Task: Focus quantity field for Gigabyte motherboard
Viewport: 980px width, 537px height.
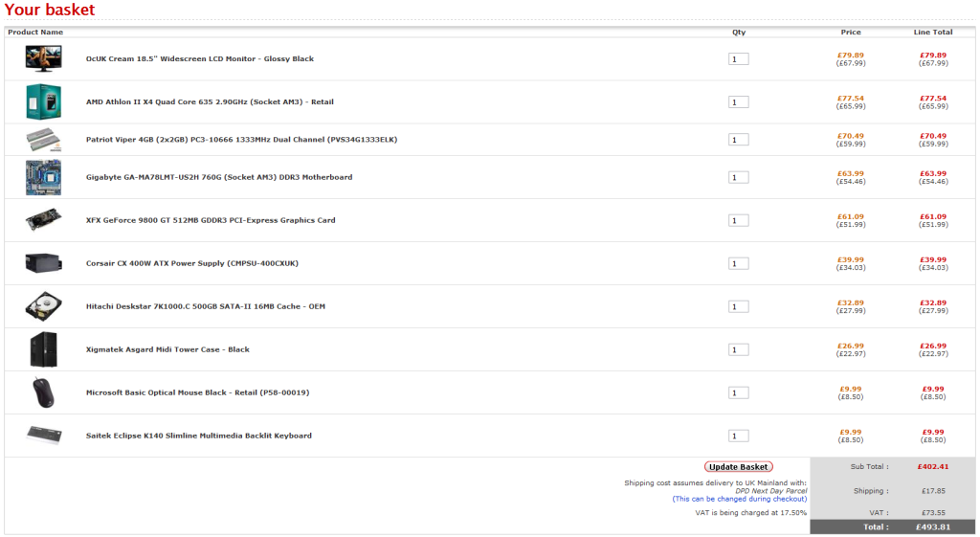Action: [738, 178]
